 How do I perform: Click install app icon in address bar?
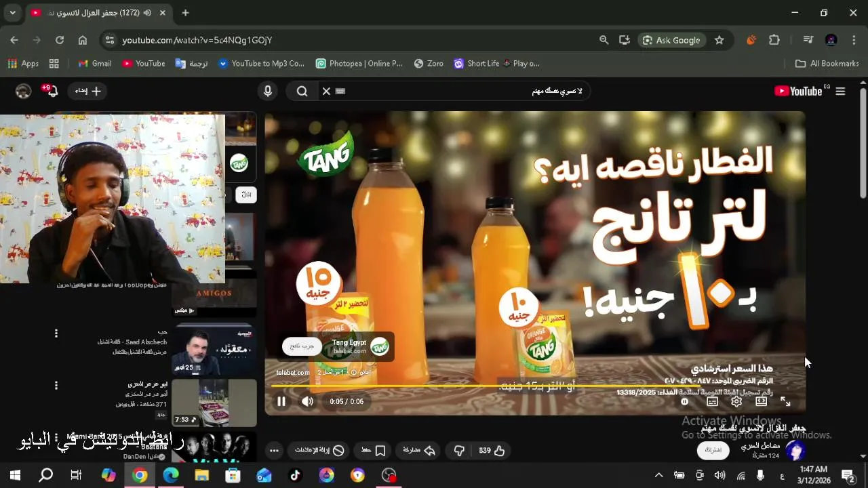(x=625, y=40)
